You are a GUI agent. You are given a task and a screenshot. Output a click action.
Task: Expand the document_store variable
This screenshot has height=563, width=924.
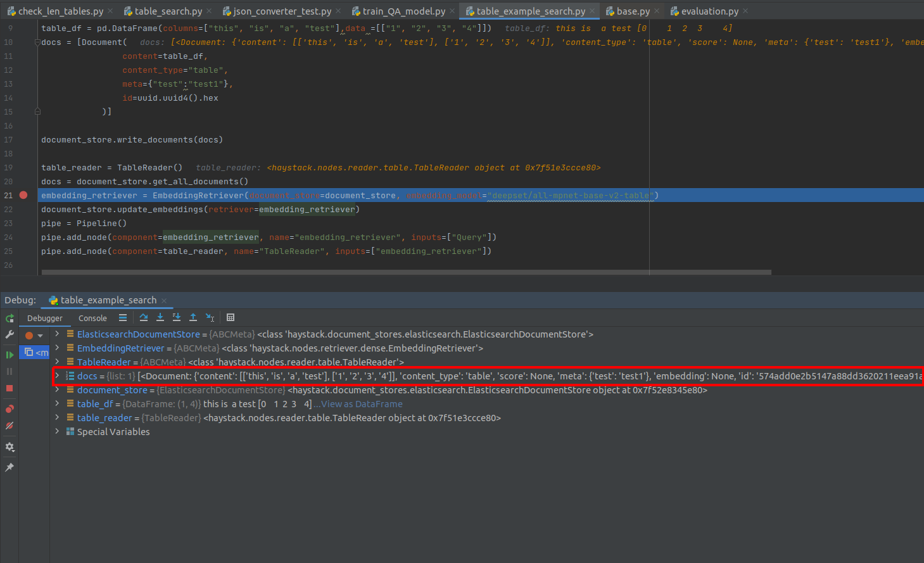57,389
